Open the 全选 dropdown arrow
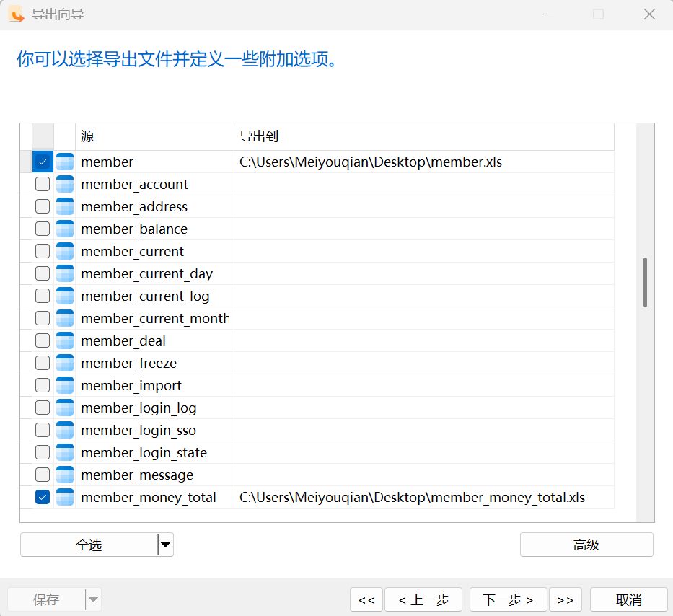Image resolution: width=673 pixels, height=616 pixels. (166, 545)
